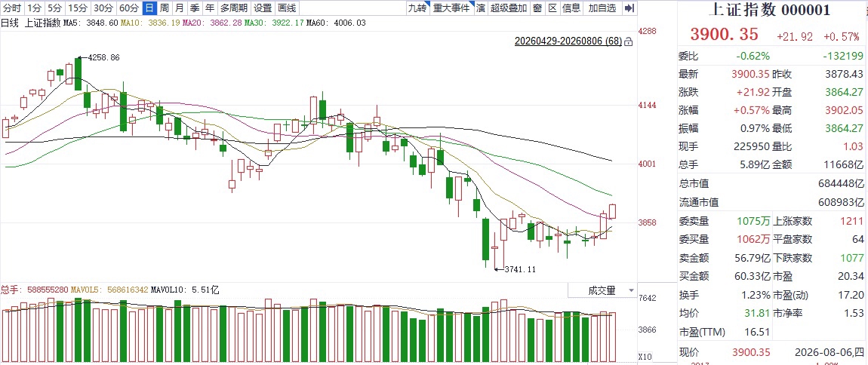Select the 60分 period tab

click(x=129, y=8)
